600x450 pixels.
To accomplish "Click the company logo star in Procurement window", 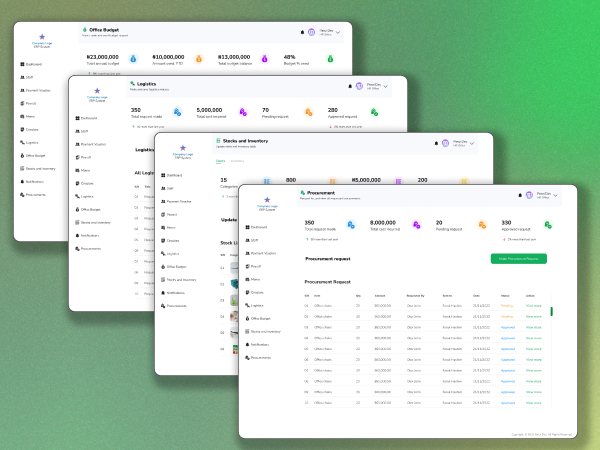I will click(x=267, y=200).
